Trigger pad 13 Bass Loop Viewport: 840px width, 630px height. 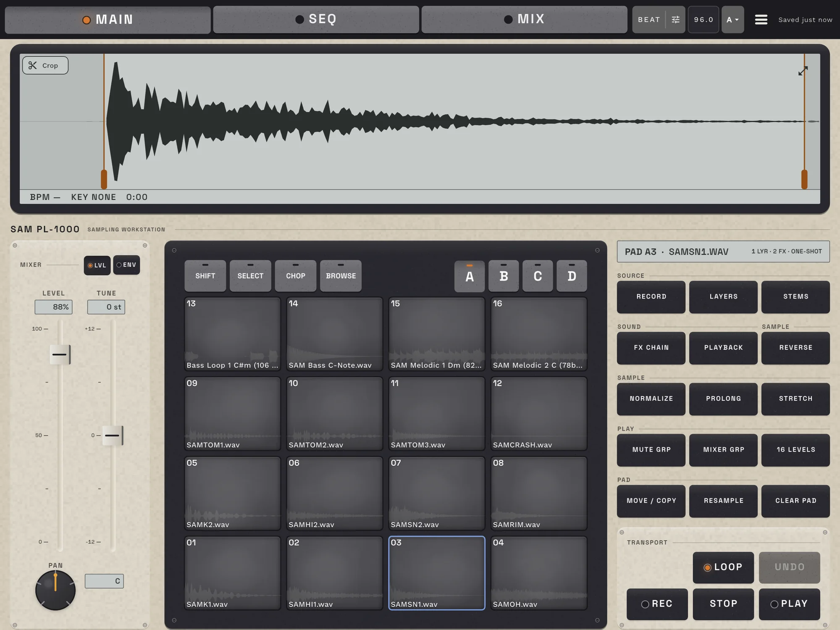[232, 334]
